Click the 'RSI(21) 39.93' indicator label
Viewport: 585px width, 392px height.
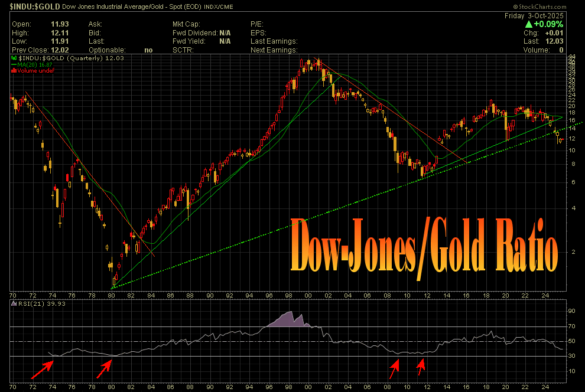(x=41, y=303)
